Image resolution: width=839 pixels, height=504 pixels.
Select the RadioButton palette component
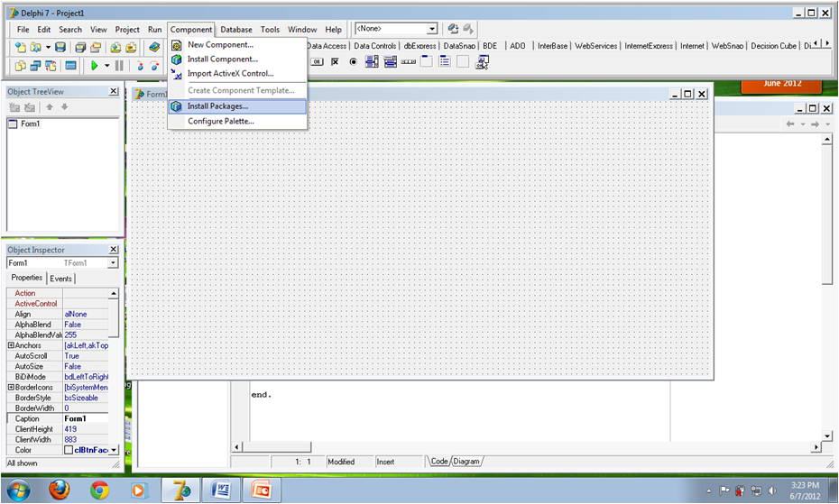353,62
